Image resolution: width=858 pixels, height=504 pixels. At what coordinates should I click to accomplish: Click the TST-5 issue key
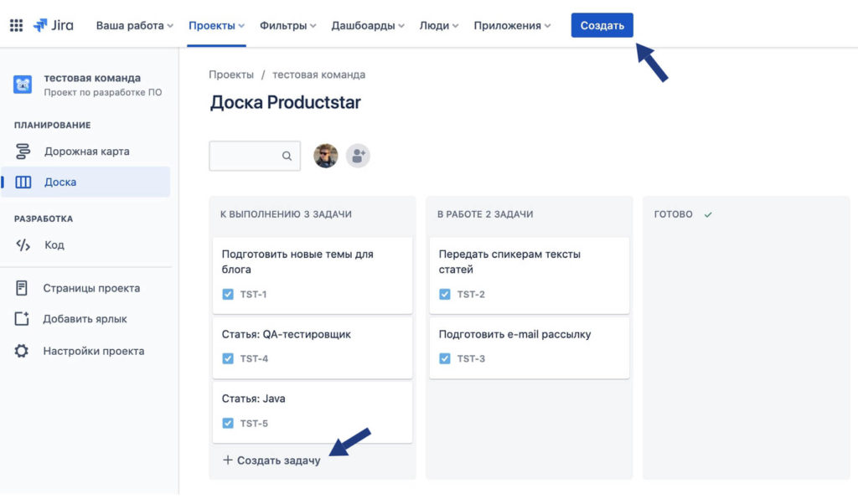point(254,423)
